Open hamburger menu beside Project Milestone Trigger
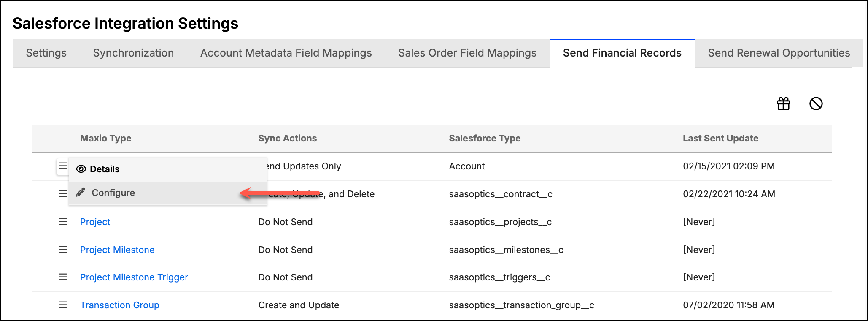Screen dimensions: 868x321 63,277
